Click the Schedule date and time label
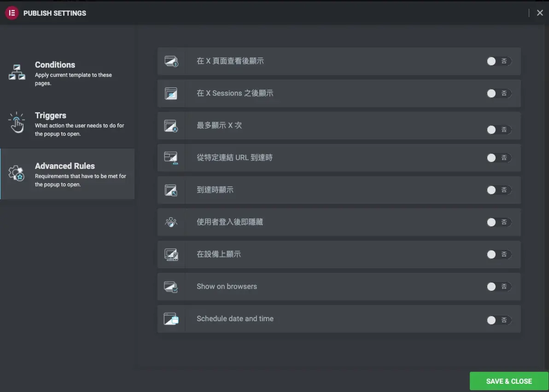 (235, 318)
